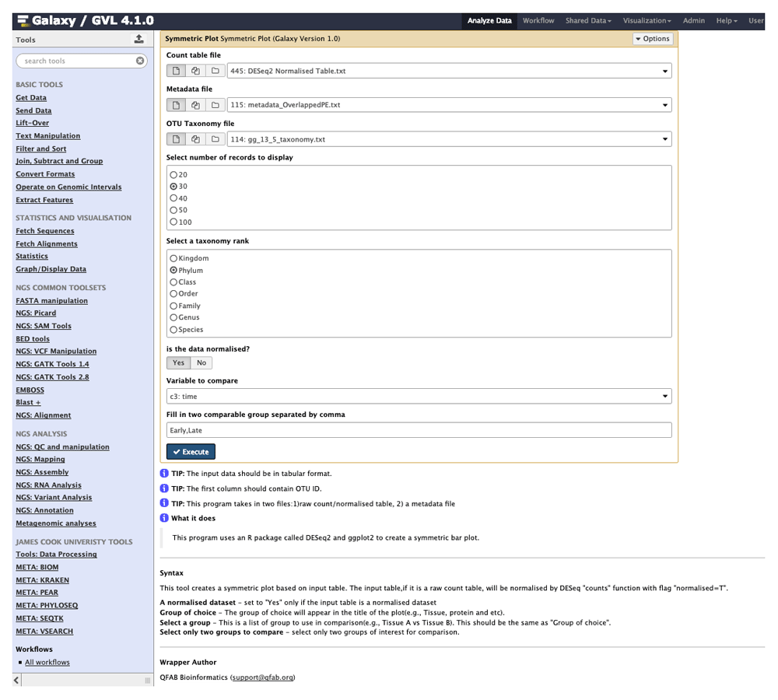Screen dimensions: 778x700
Task: Click the upload icon in the Tools panel header
Action: pos(140,40)
